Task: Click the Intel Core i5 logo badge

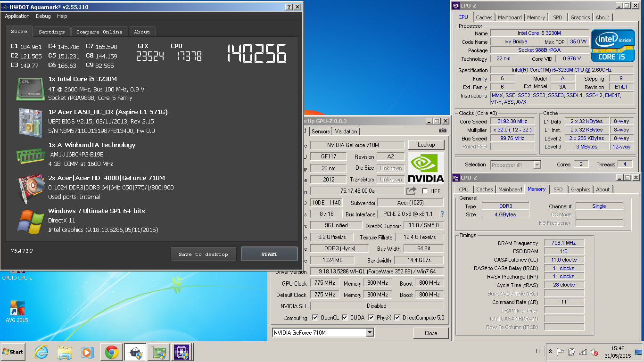Action: (612, 45)
